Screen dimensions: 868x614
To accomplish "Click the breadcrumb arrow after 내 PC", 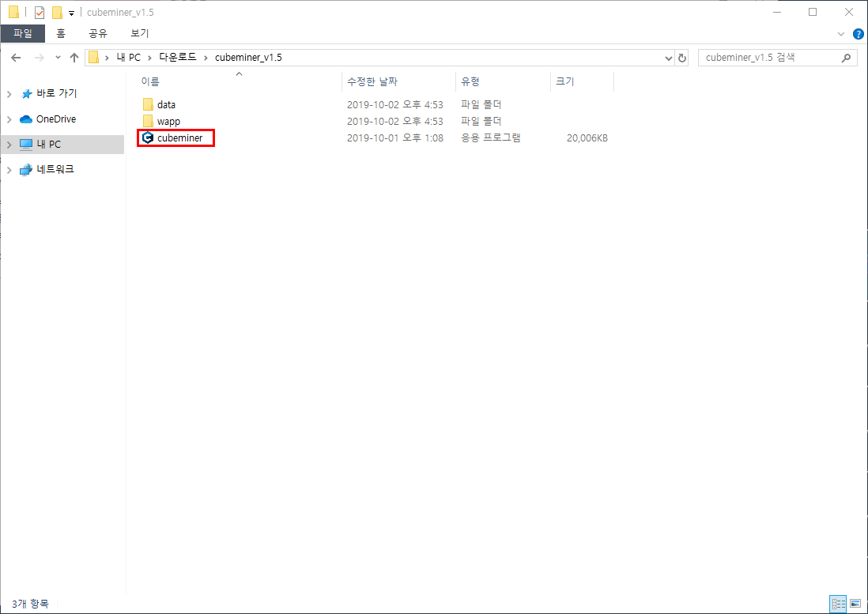I will pos(149,58).
